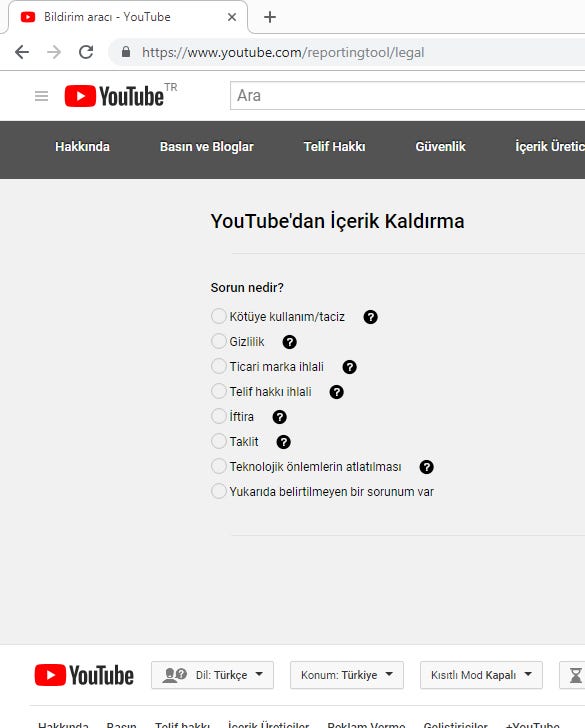
Task: Open Basın ve Bloglar nav item
Action: coord(207,147)
